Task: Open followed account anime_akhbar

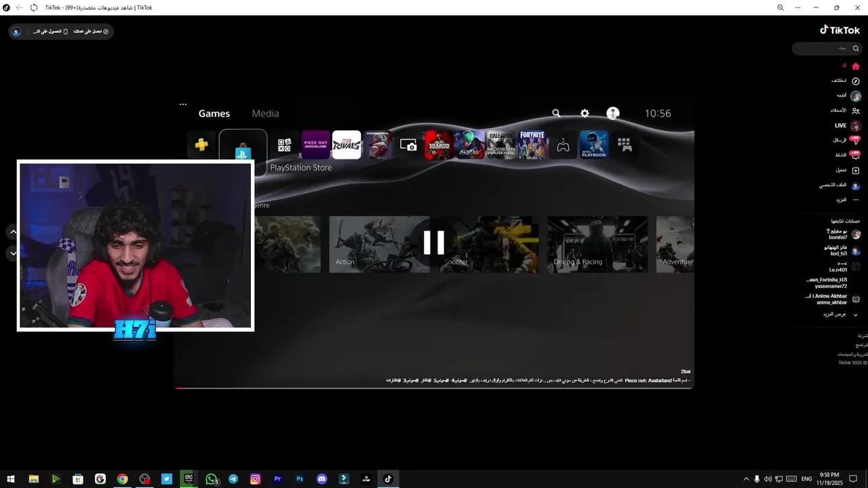Action: pos(833,299)
